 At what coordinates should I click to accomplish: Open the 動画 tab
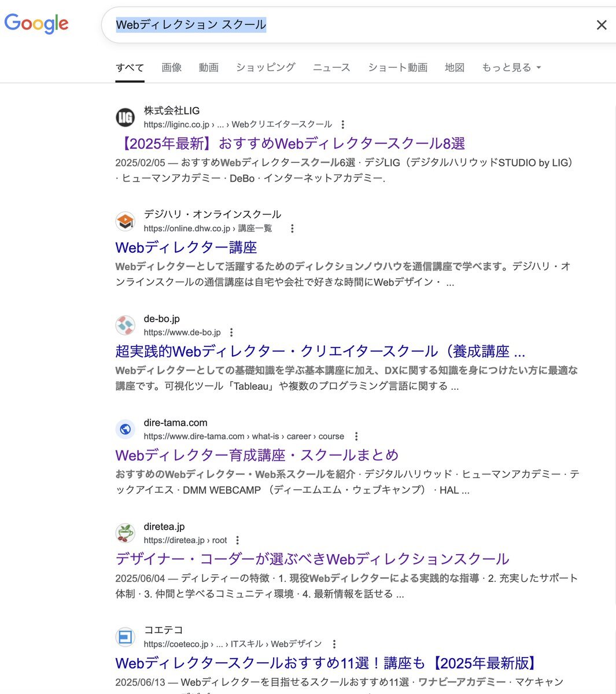click(209, 68)
